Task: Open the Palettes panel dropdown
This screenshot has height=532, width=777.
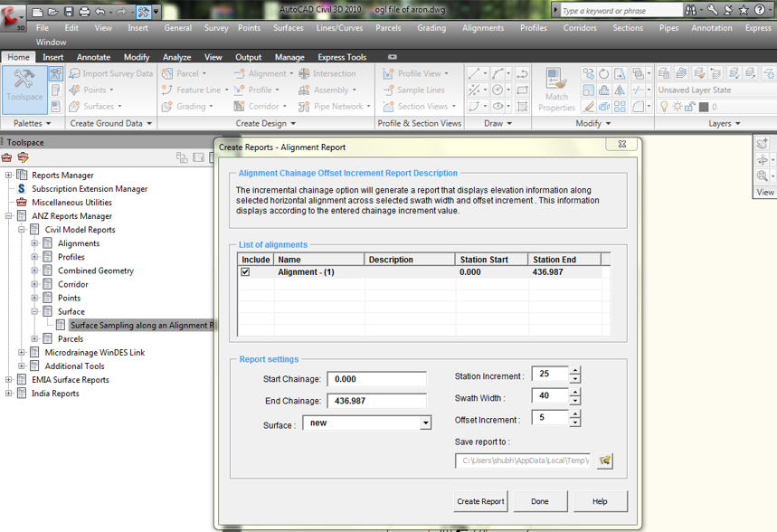Action: (x=33, y=123)
